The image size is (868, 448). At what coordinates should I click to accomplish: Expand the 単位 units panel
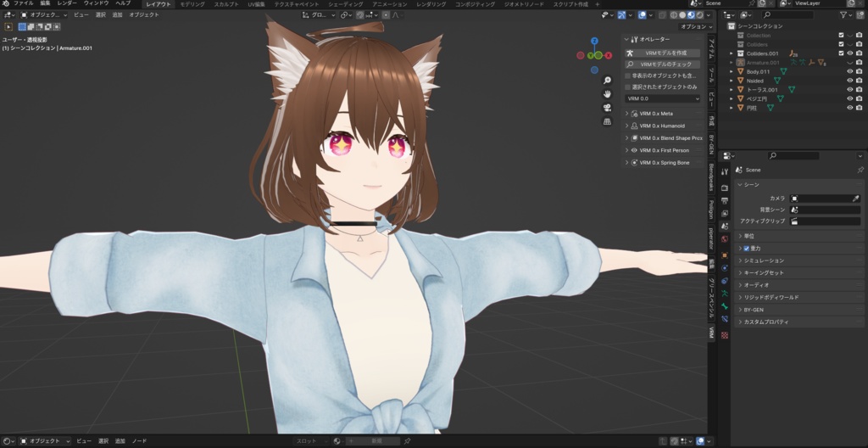click(x=799, y=236)
